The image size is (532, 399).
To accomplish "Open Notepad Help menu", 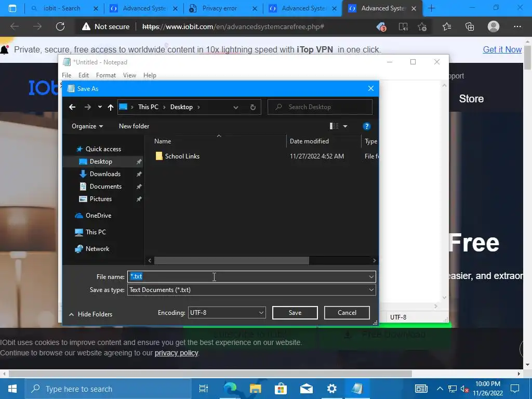I will (150, 75).
